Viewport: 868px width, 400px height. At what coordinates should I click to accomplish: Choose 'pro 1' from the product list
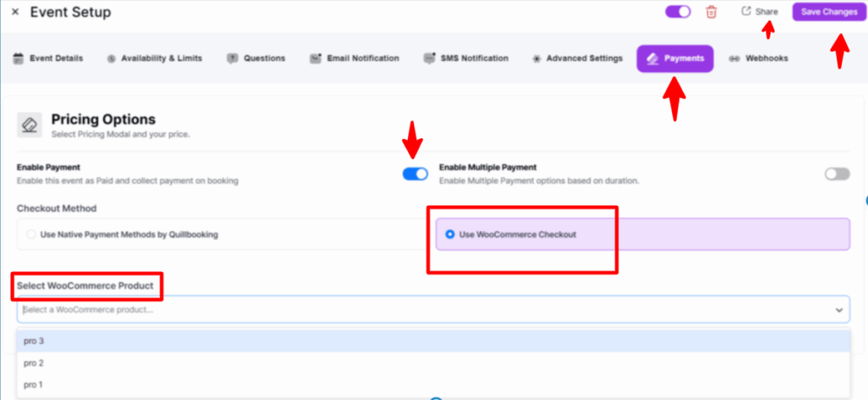tap(34, 385)
